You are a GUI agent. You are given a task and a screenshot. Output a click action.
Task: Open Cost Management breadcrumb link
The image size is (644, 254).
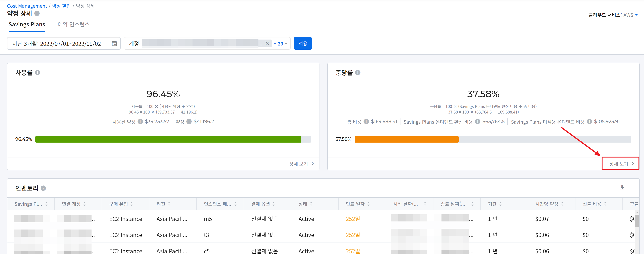(27, 6)
